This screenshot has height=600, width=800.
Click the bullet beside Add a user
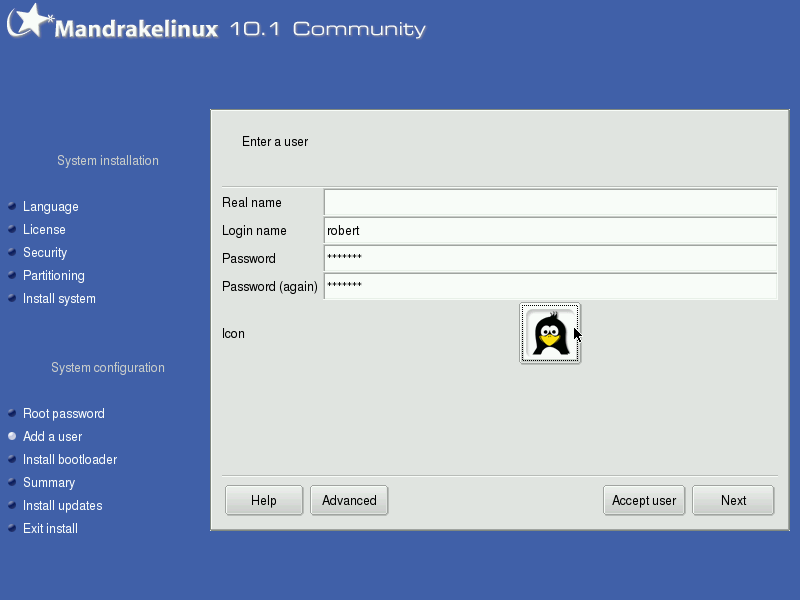click(x=12, y=436)
